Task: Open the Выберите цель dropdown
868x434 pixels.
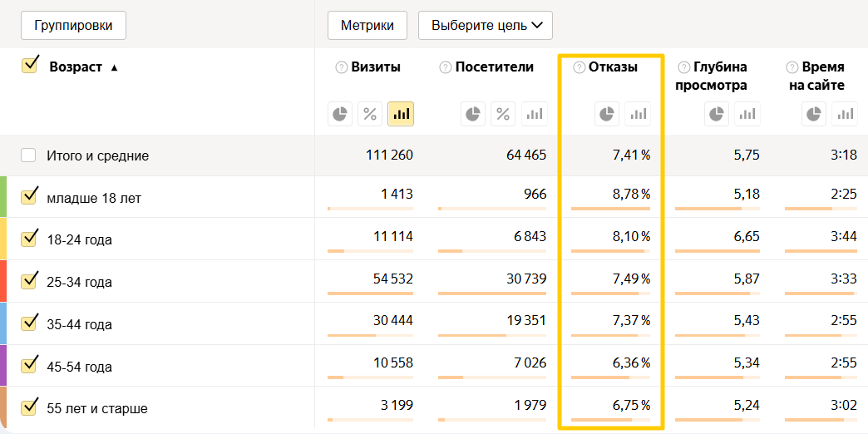Action: coord(486,25)
